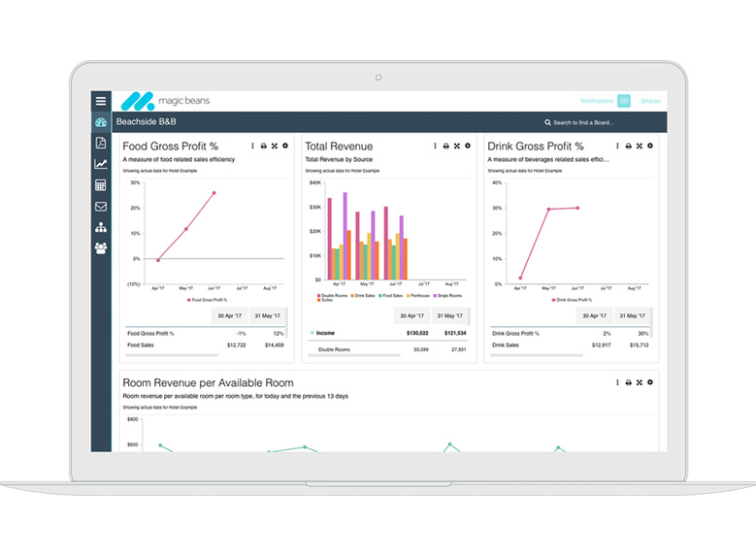Click the Notifications link in the header

tap(596, 101)
